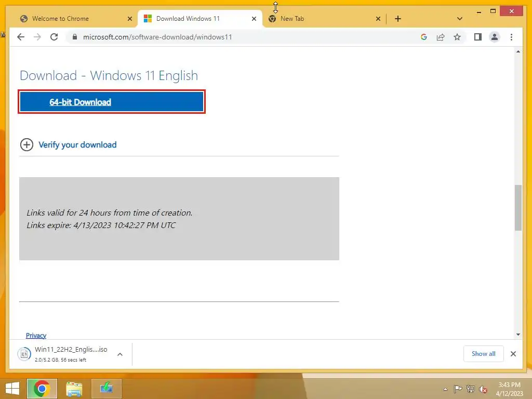The width and height of the screenshot is (532, 399).
Task: Show hidden system tray icons
Action: [445, 389]
